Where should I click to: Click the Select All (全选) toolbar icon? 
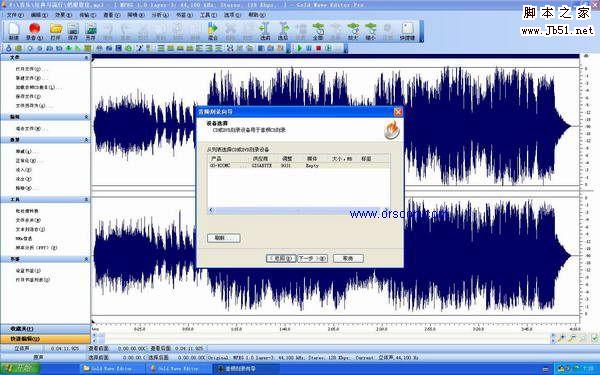(318, 31)
